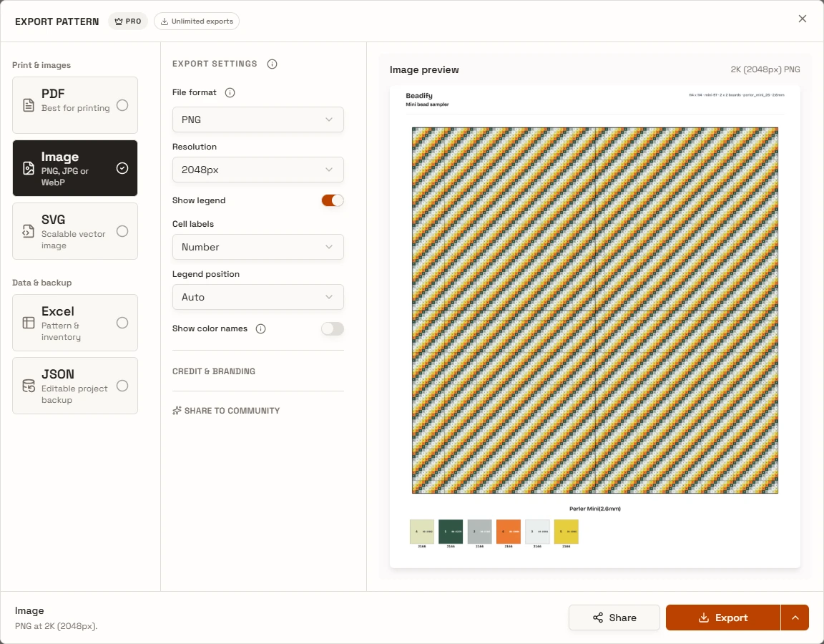Screen dimensions: 824x644
Task: Click the "Perler Mini(2.6mm)" legend caption
Action: (x=595, y=509)
